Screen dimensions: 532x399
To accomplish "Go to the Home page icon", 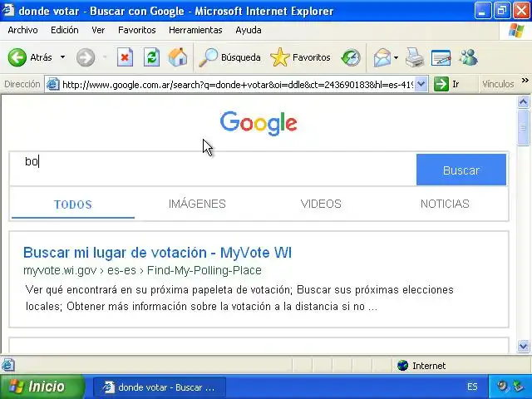I will (x=178, y=57).
